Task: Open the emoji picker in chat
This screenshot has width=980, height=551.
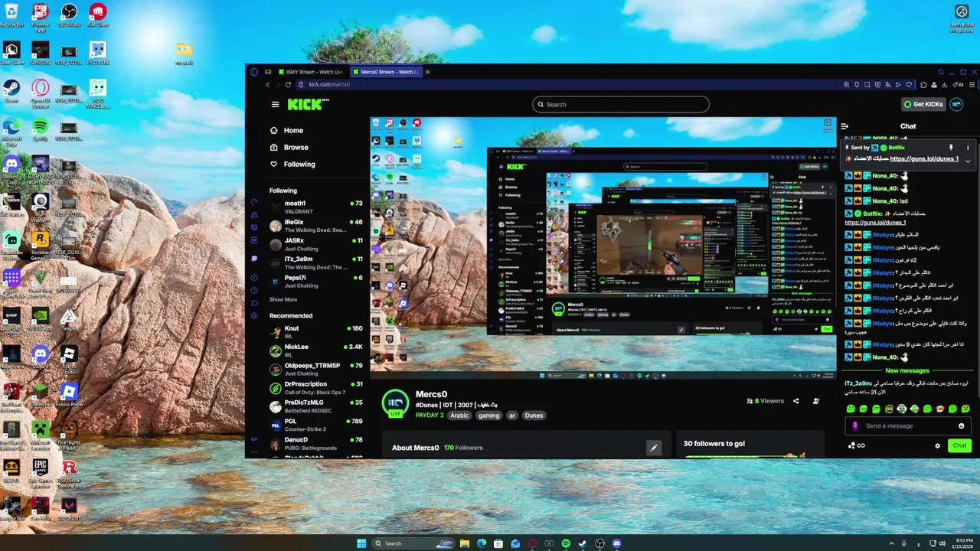Action: [x=962, y=426]
